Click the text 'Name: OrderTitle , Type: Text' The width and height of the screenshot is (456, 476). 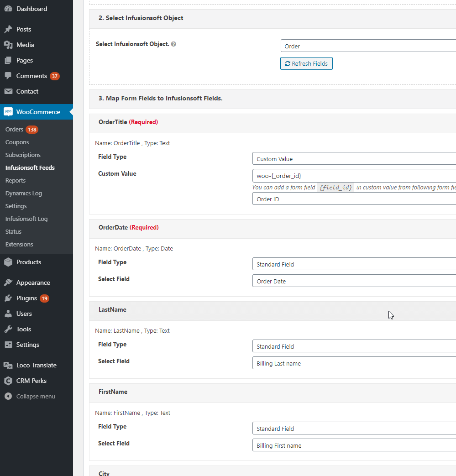pos(132,143)
